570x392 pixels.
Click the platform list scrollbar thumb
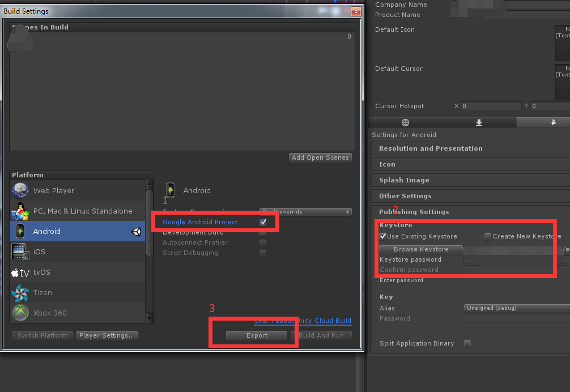(149, 222)
